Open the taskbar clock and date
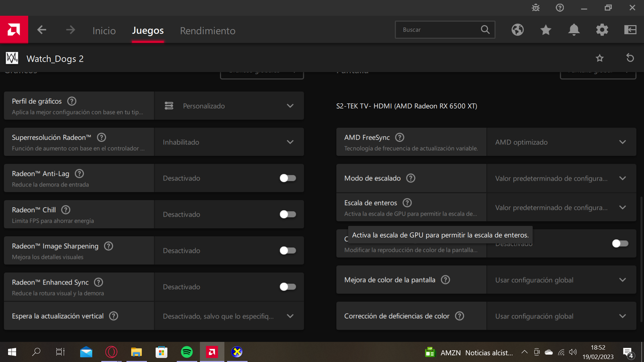The image size is (644, 362). 598,352
